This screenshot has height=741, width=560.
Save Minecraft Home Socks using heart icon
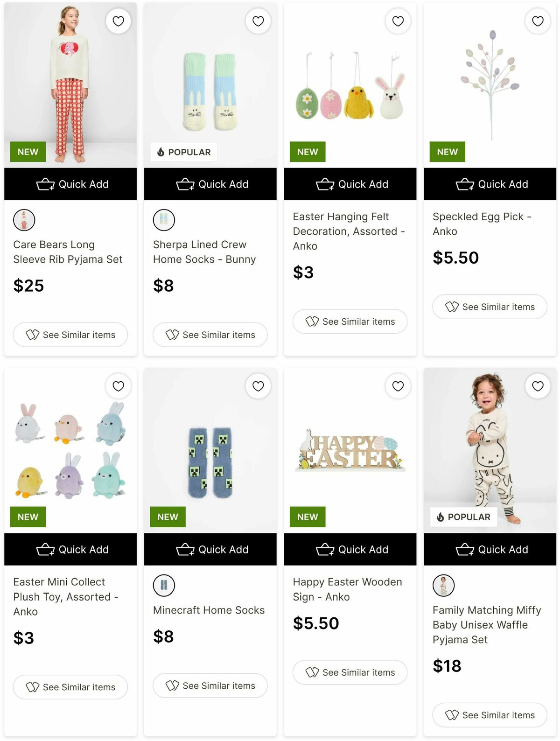click(258, 386)
